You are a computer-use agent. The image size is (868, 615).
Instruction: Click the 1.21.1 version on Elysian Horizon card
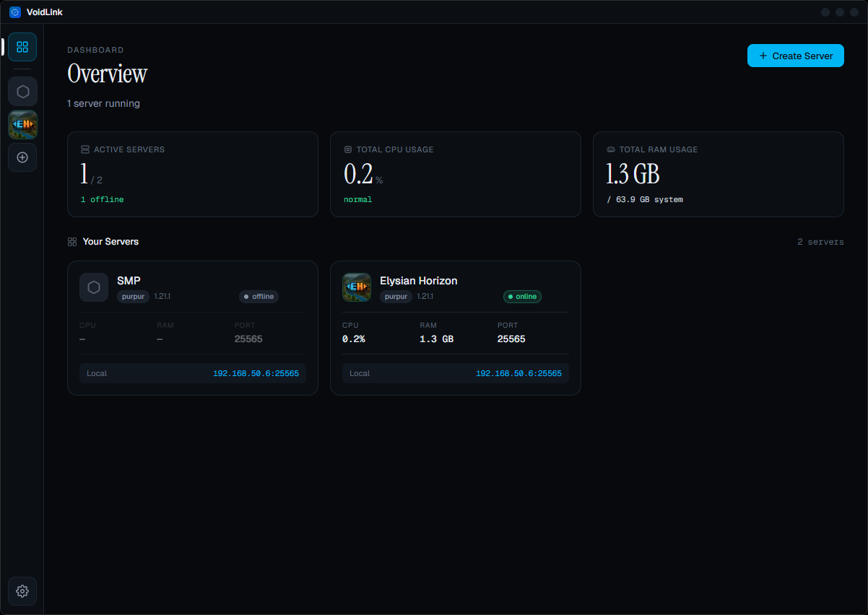tap(425, 297)
